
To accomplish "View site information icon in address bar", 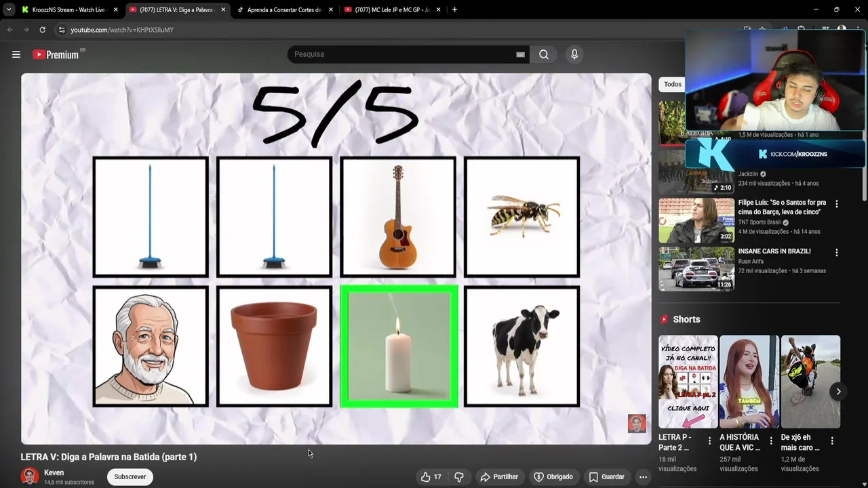I will pos(62,30).
